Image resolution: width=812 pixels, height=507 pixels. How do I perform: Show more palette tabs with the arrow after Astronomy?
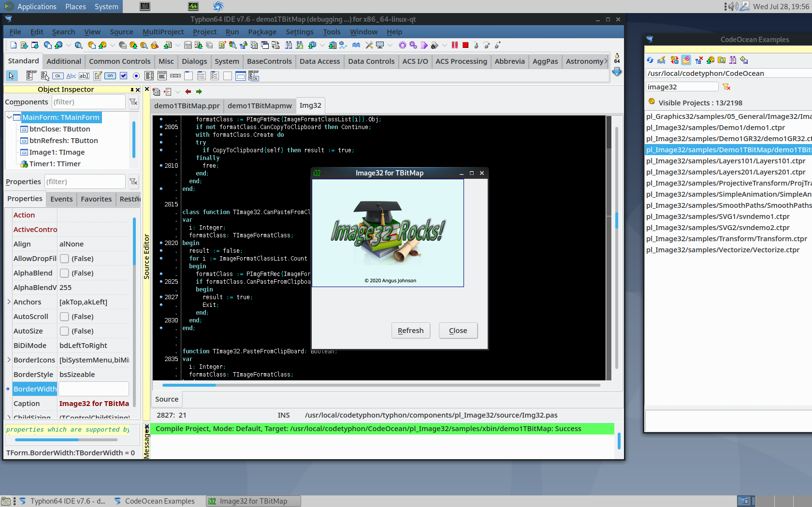pos(606,61)
